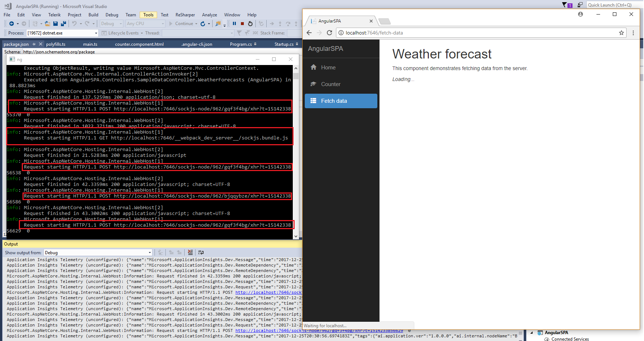Click Step Over arrow icon
The height and width of the screenshot is (341, 644).
click(288, 24)
